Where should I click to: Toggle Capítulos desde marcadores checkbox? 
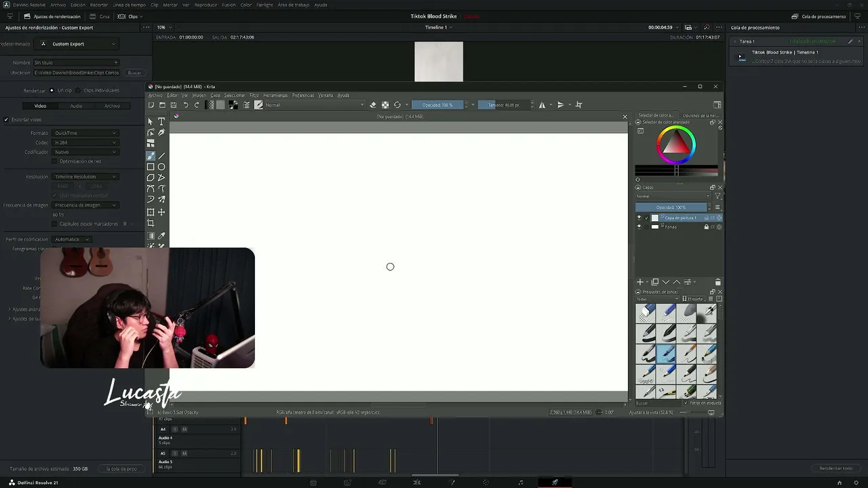point(54,224)
